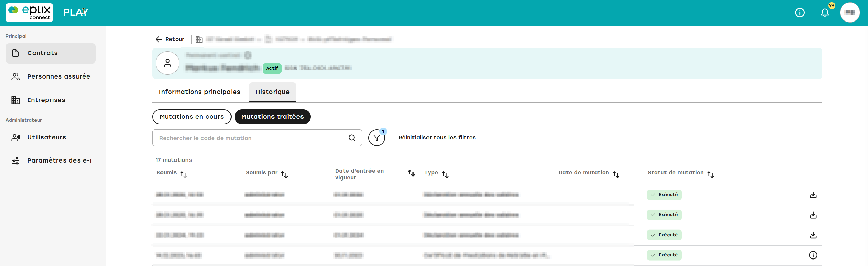Open Personnes assurée section
The height and width of the screenshot is (266, 868).
click(51, 76)
